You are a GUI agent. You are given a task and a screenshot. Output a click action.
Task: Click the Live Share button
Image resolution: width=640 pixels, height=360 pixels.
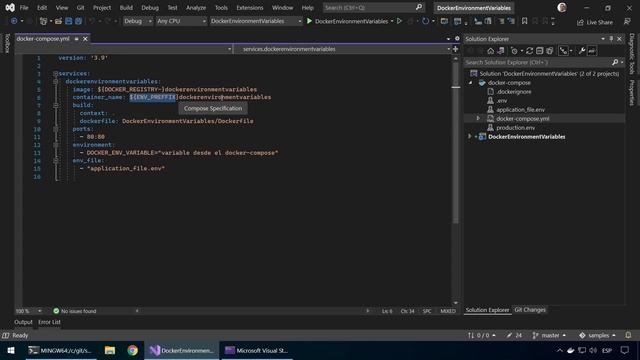pos(595,22)
